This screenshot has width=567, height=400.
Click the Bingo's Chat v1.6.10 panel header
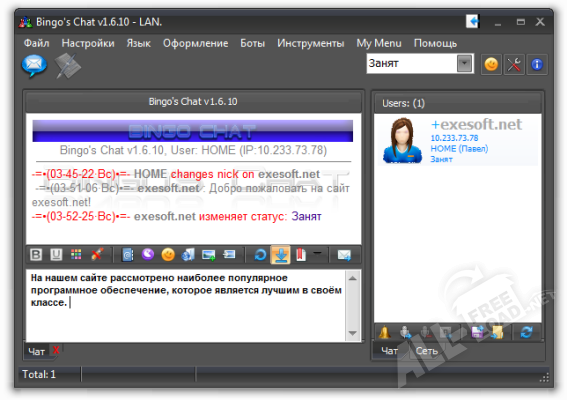(x=193, y=102)
